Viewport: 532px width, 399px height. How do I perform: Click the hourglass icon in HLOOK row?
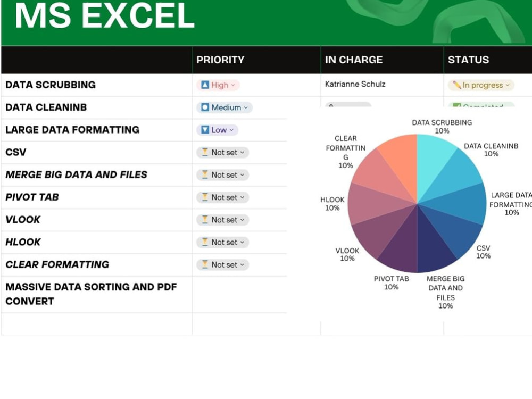pos(205,242)
